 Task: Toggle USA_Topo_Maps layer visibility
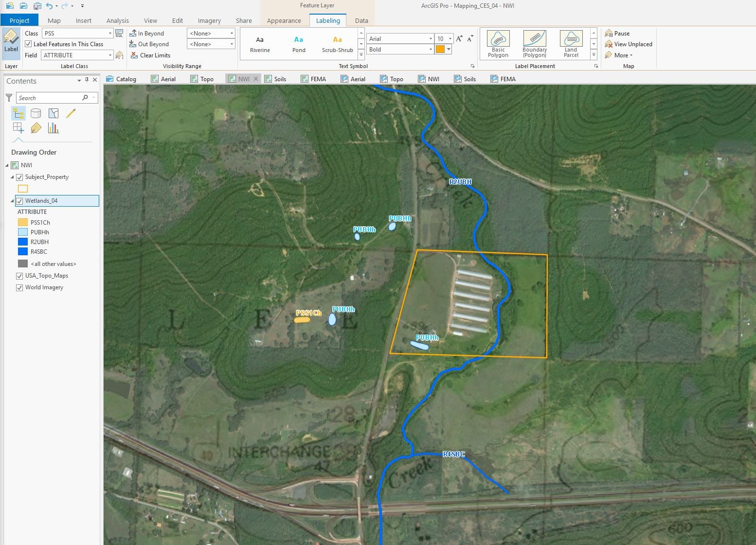pos(19,276)
